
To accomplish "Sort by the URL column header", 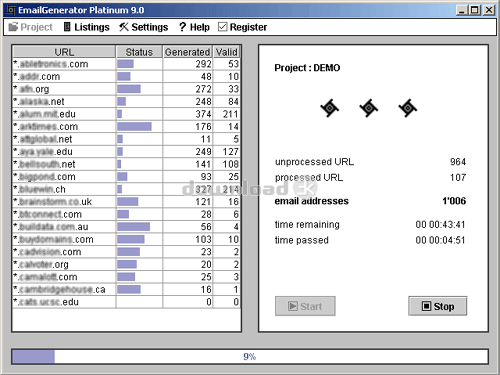I will click(64, 52).
